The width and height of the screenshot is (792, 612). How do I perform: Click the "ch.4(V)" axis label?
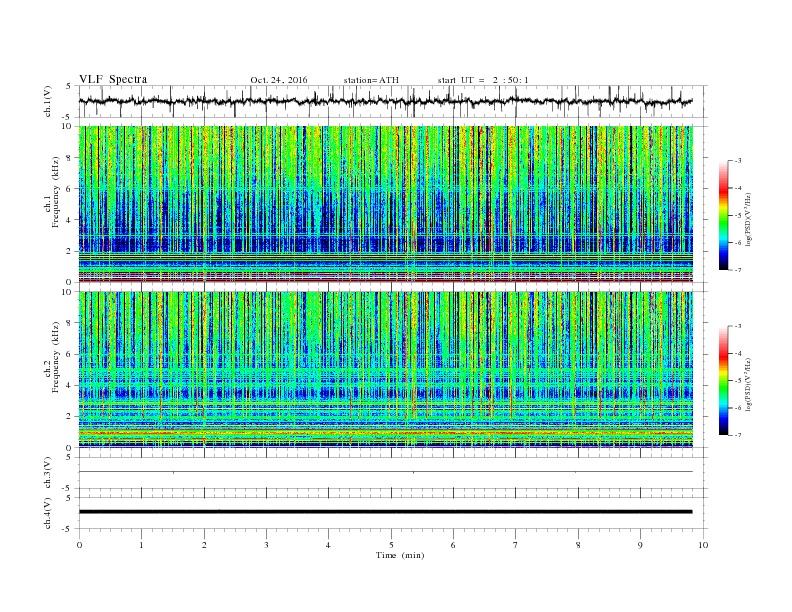(x=48, y=513)
